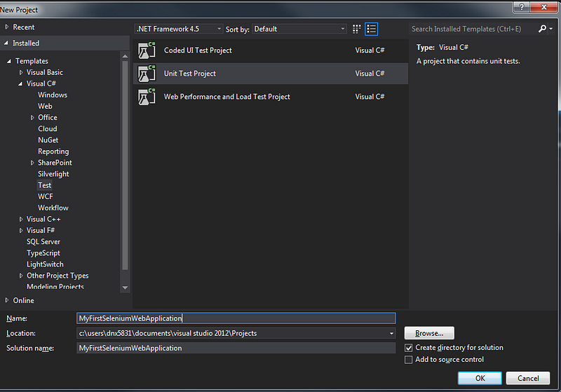This screenshot has height=392, width=561.
Task: Switch to small icons view
Action: tap(356, 29)
